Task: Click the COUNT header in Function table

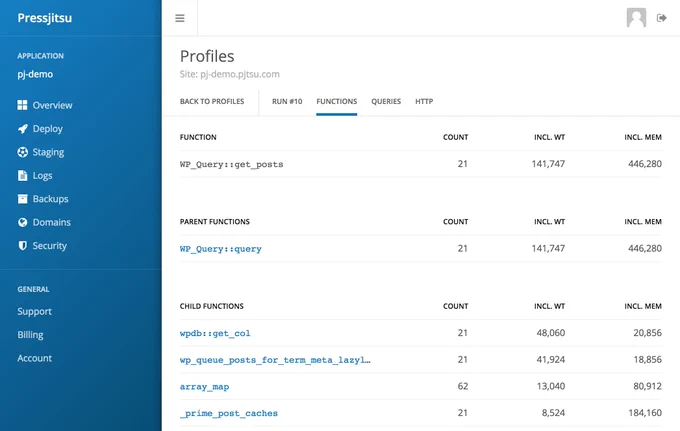Action: [455, 137]
